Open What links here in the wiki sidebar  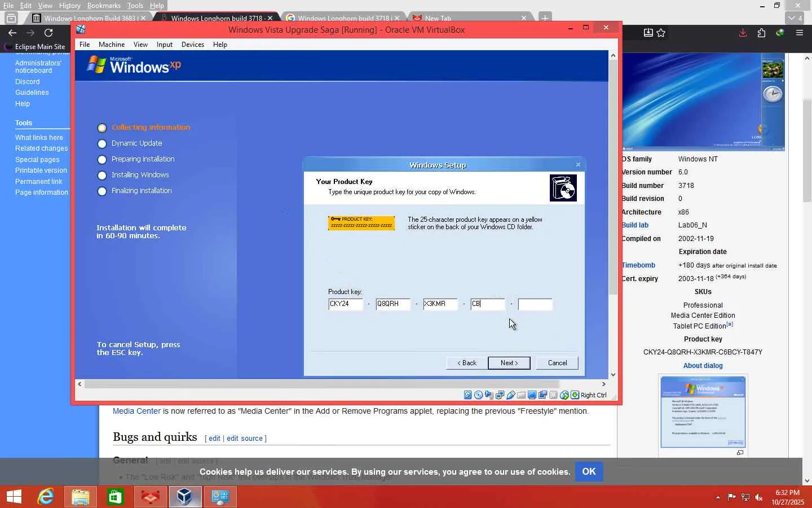(39, 138)
